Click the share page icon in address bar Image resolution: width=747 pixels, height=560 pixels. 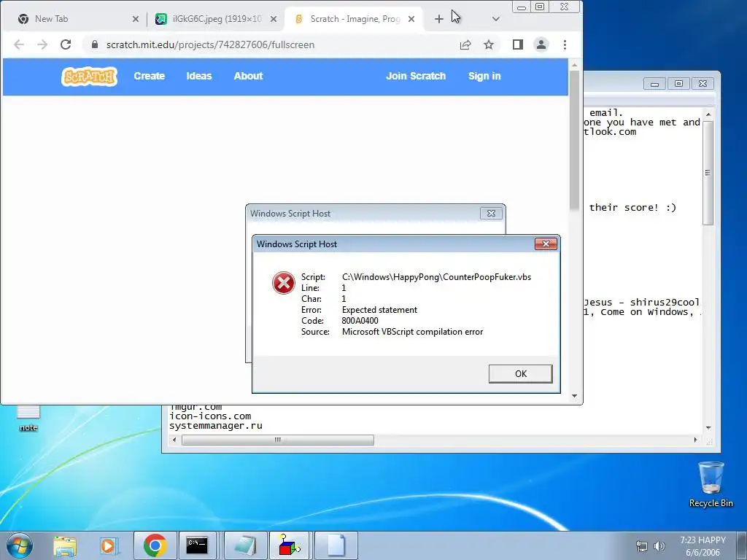point(465,44)
